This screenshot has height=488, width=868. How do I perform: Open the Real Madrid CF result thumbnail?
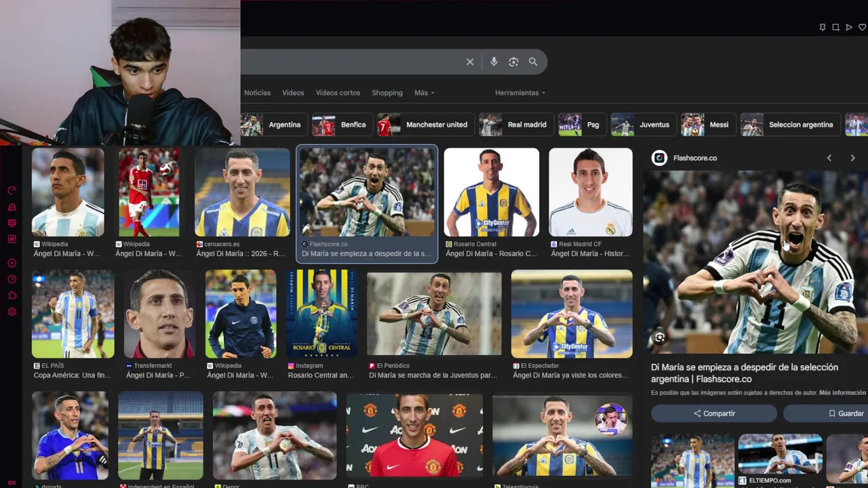point(591,192)
